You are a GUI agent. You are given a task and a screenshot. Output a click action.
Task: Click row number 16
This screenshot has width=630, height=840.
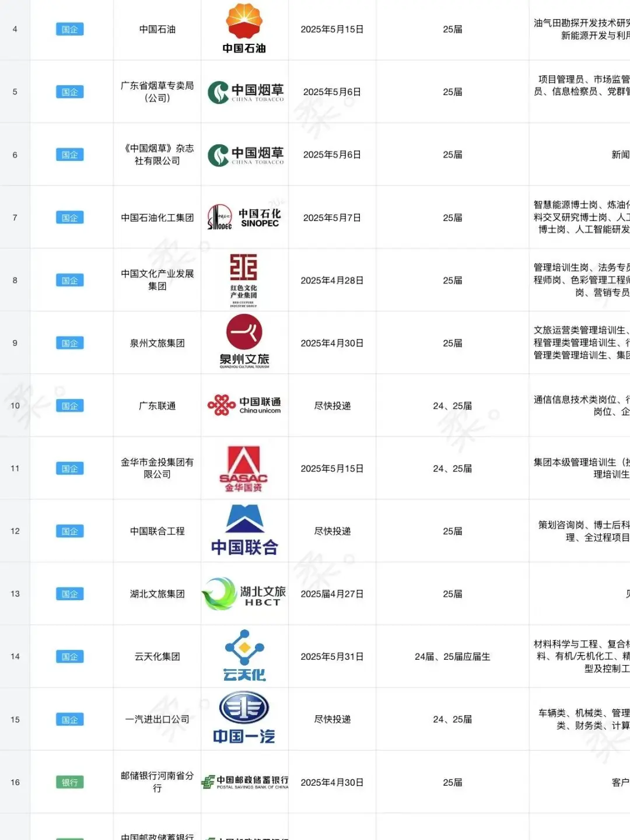coord(15,782)
